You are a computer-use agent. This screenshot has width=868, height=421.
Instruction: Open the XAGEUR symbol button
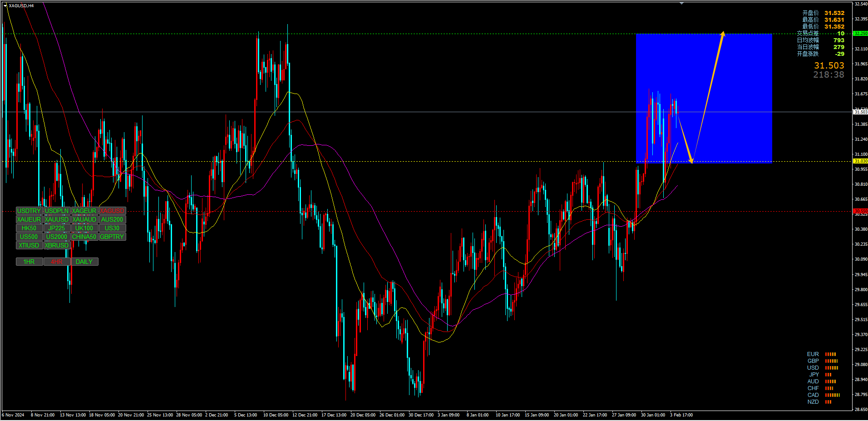(x=84, y=211)
